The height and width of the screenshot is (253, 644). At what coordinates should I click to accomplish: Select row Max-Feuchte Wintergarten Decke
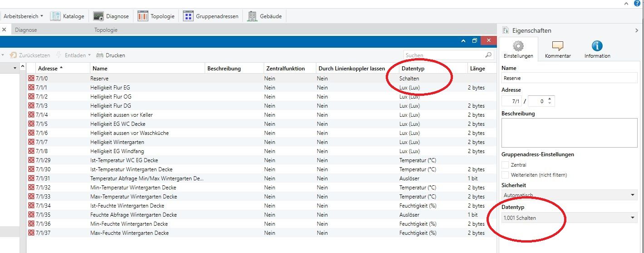coord(262,233)
